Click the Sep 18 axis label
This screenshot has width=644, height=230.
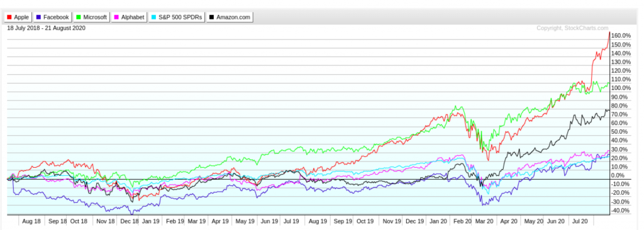click(x=57, y=221)
